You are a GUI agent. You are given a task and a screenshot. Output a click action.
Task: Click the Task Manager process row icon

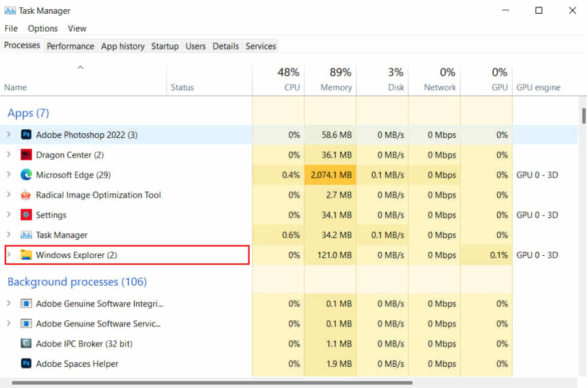[26, 235]
